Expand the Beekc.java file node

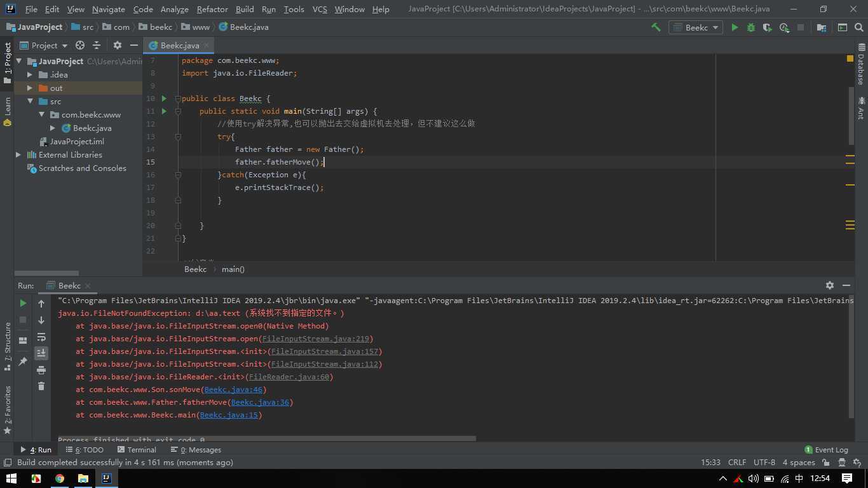coord(53,128)
